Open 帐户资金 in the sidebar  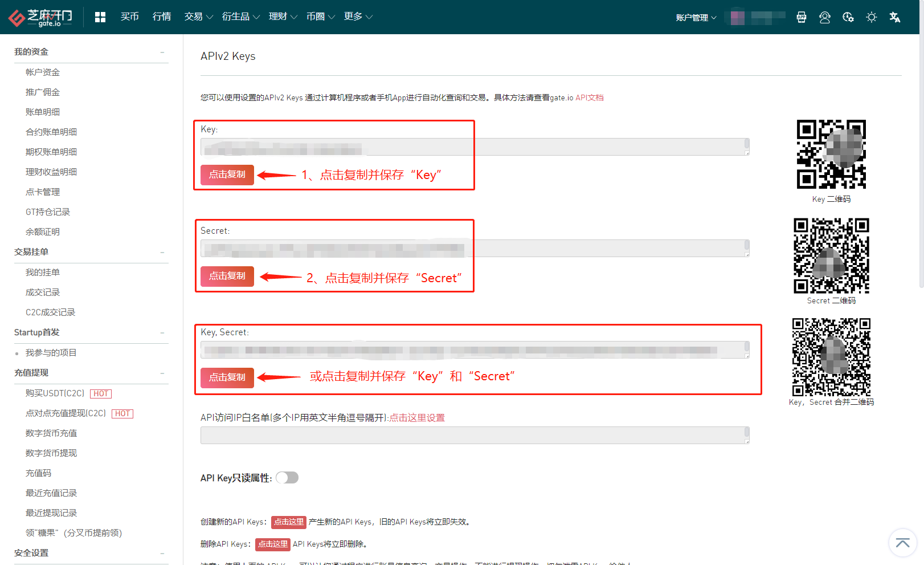tap(43, 72)
